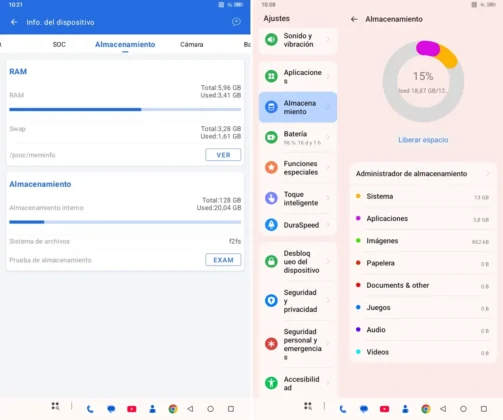Open Seguridad y privacidad shield icon

pos(271,300)
